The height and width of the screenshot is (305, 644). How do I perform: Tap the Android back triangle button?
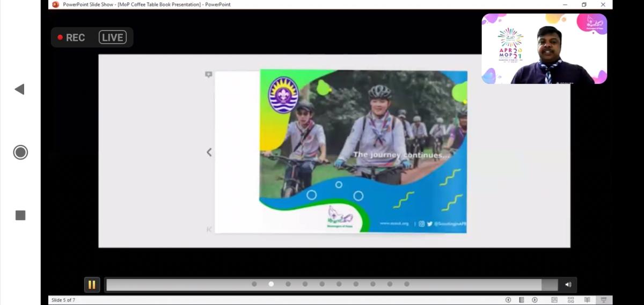click(x=20, y=89)
